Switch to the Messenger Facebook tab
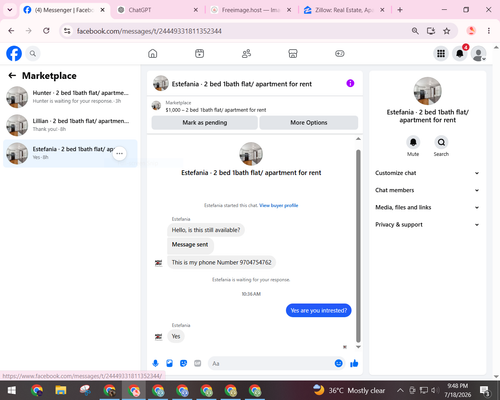This screenshot has height=400, width=500. coord(65,10)
